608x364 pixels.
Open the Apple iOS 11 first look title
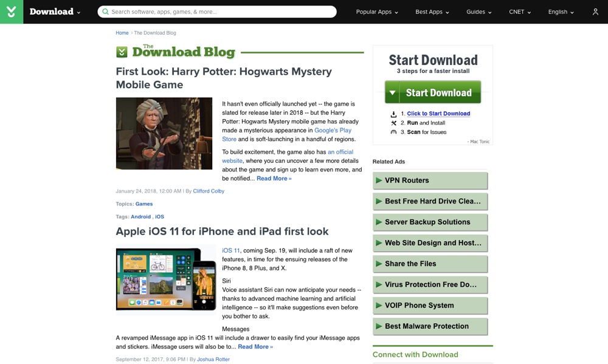tap(222, 232)
